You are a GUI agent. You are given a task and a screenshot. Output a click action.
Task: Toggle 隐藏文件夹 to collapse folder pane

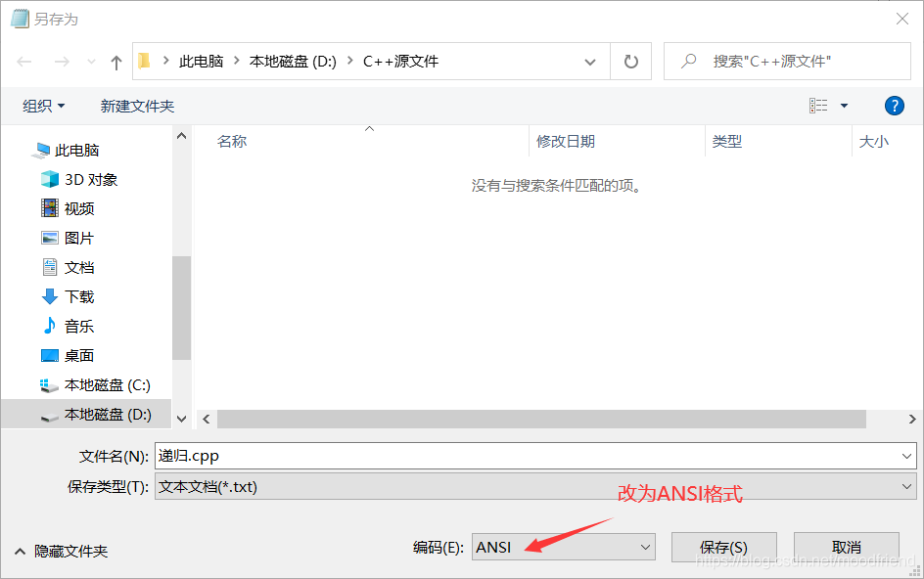point(61,551)
